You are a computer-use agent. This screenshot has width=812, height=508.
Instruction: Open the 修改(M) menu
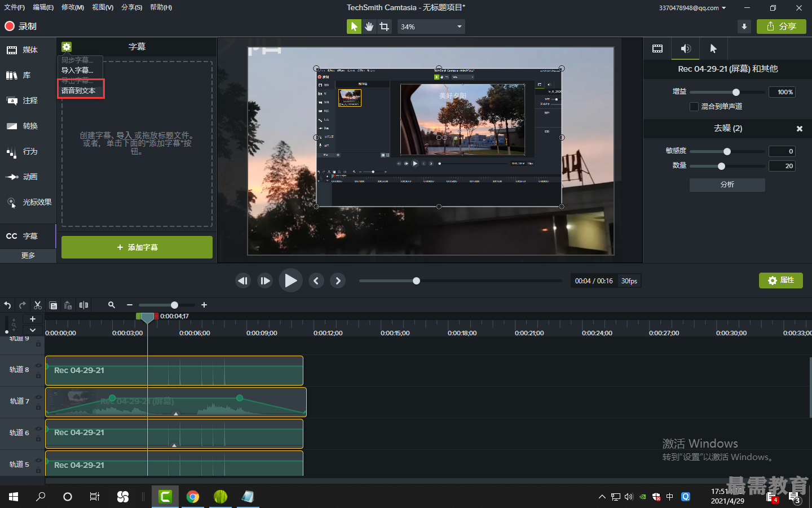(73, 7)
